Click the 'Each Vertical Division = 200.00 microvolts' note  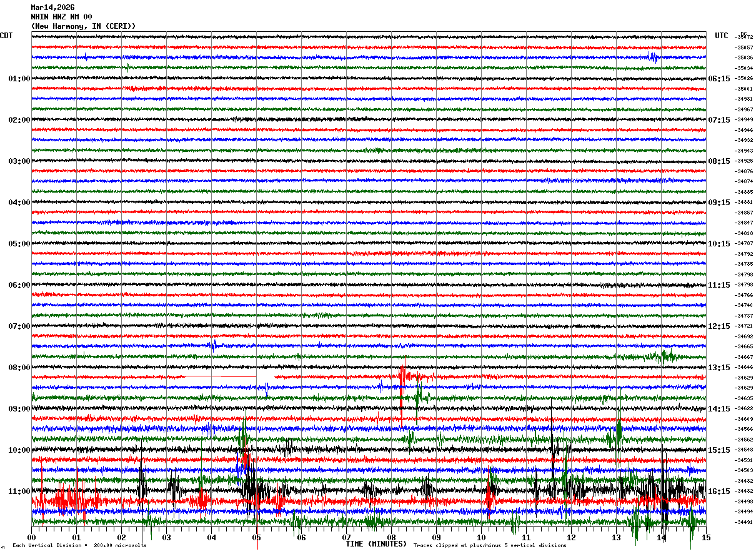click(x=79, y=545)
